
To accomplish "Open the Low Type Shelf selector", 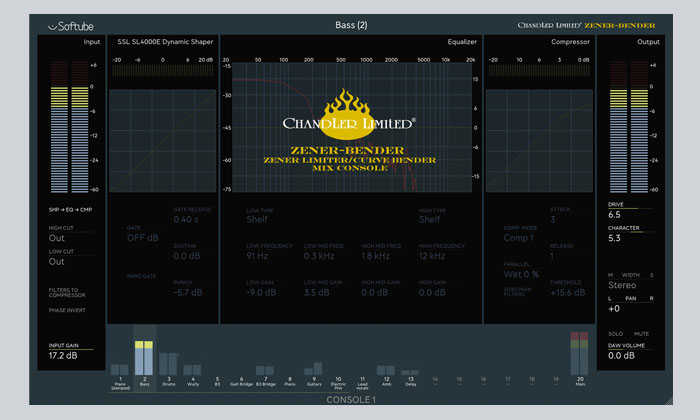I will point(257,219).
